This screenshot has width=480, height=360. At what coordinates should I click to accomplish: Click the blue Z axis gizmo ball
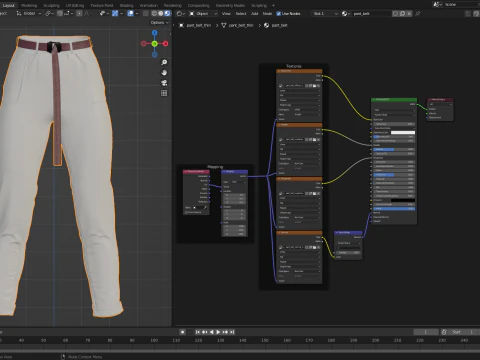pyautogui.click(x=155, y=33)
